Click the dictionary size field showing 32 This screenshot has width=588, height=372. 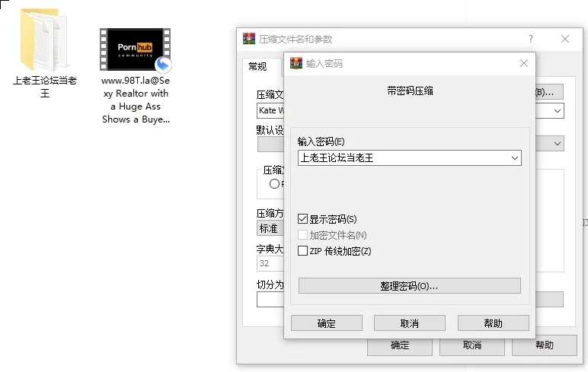[x=270, y=263]
